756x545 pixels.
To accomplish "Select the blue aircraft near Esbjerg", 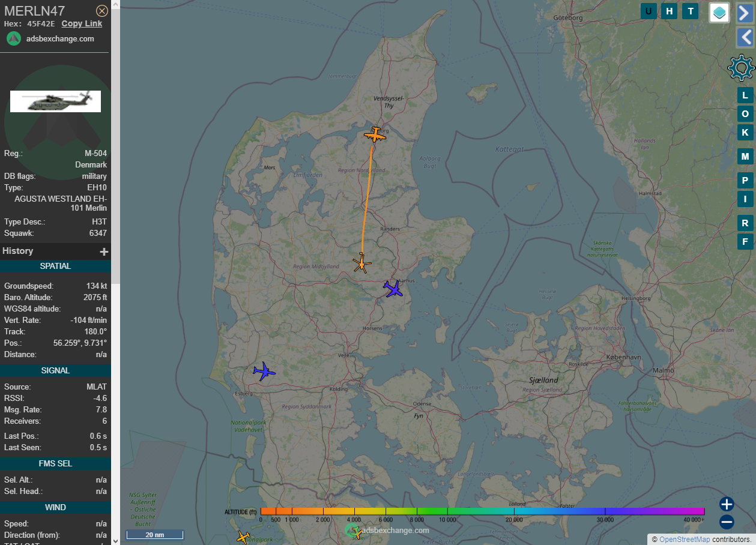I will click(x=263, y=372).
